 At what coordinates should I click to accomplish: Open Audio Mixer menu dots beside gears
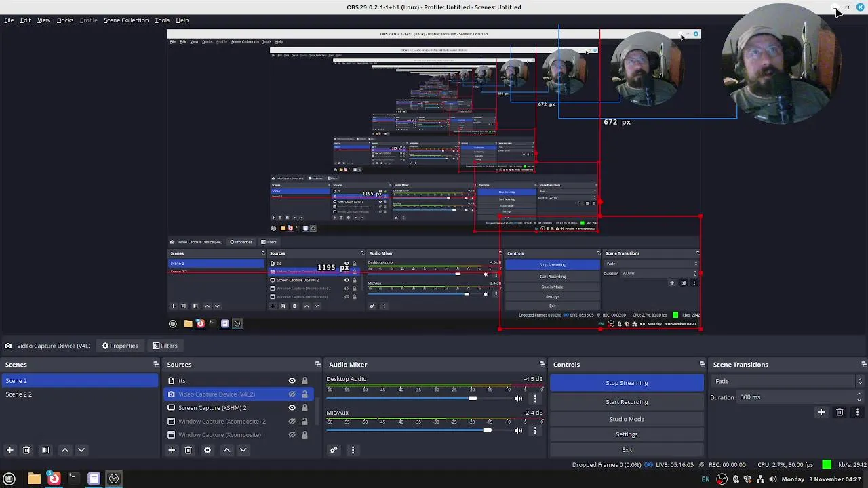click(353, 450)
